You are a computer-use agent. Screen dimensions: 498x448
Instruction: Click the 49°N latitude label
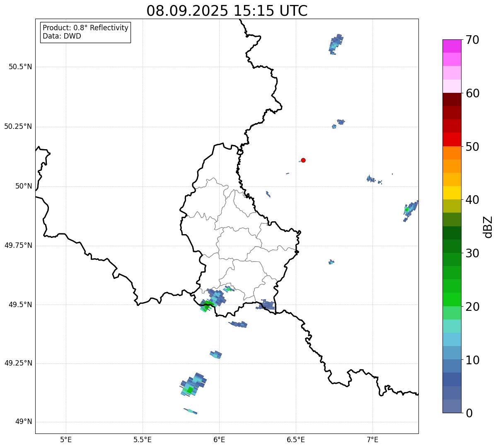24,422
